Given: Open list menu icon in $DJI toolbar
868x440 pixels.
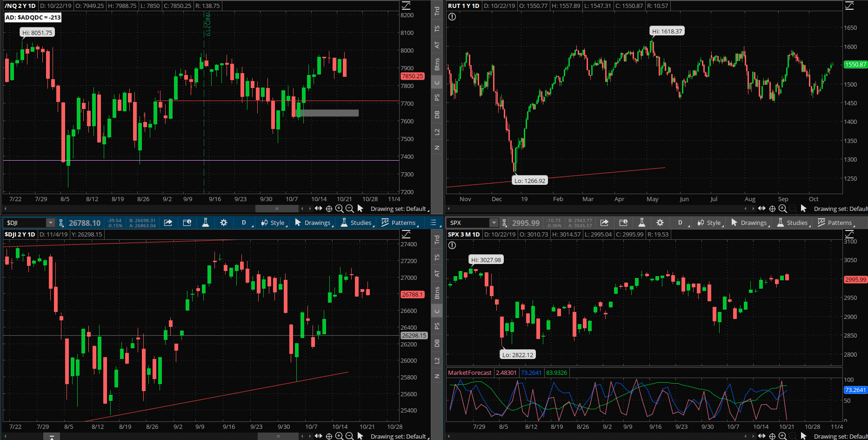Looking at the screenshot, I should tap(433, 223).
